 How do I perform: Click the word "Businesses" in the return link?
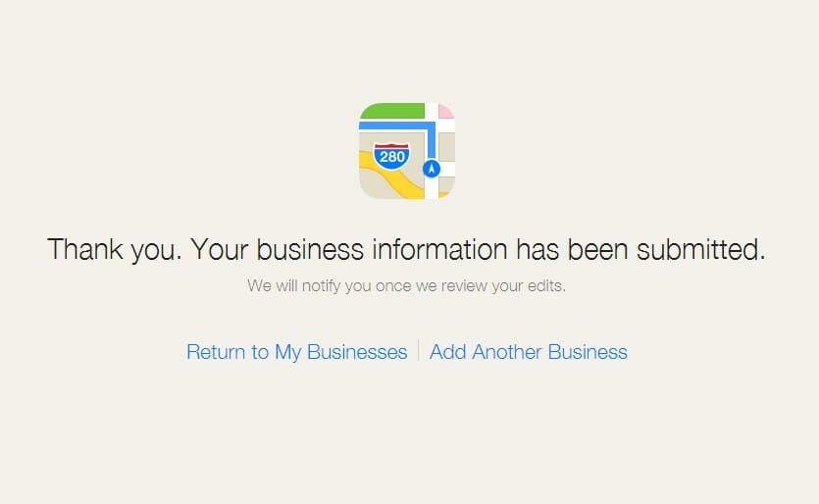(x=357, y=352)
